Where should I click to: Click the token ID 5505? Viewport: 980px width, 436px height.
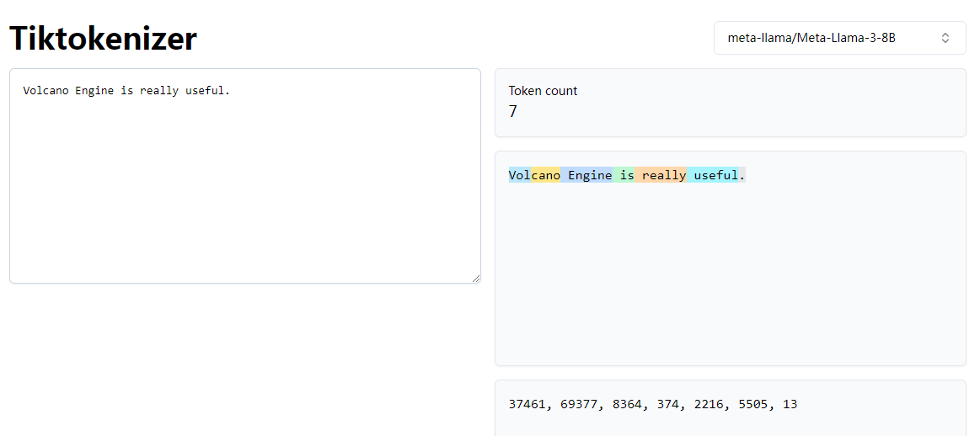(753, 404)
